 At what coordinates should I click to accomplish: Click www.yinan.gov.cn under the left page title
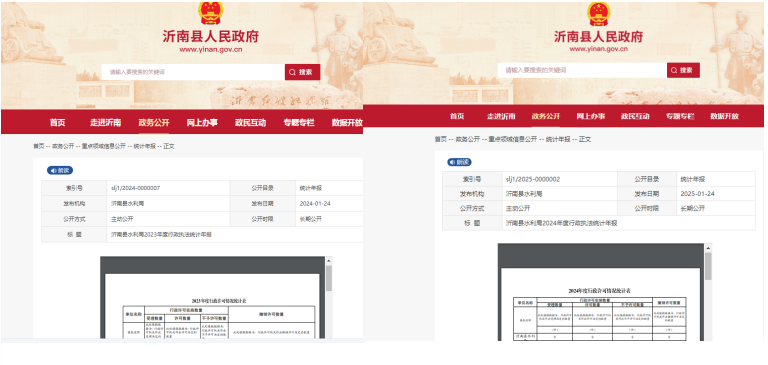(211, 49)
